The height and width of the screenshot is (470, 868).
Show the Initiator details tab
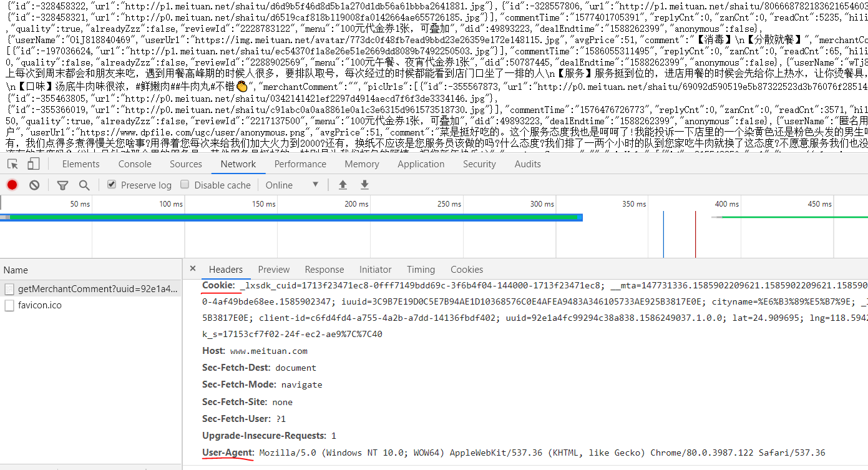(376, 270)
